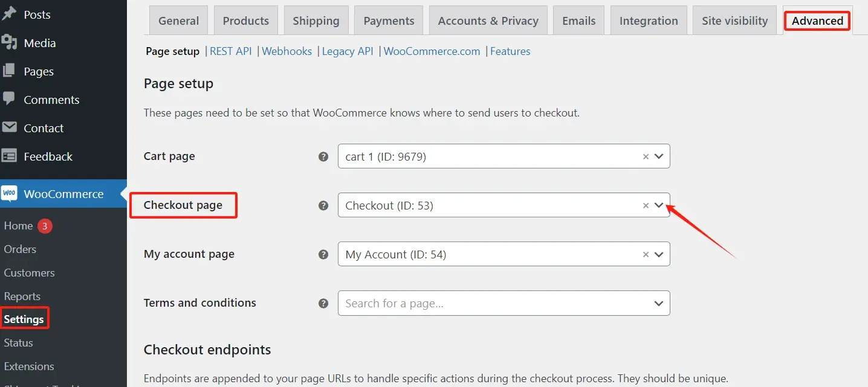This screenshot has width=868, height=387.
Task: Expand the Checkout page dropdown
Action: 659,205
